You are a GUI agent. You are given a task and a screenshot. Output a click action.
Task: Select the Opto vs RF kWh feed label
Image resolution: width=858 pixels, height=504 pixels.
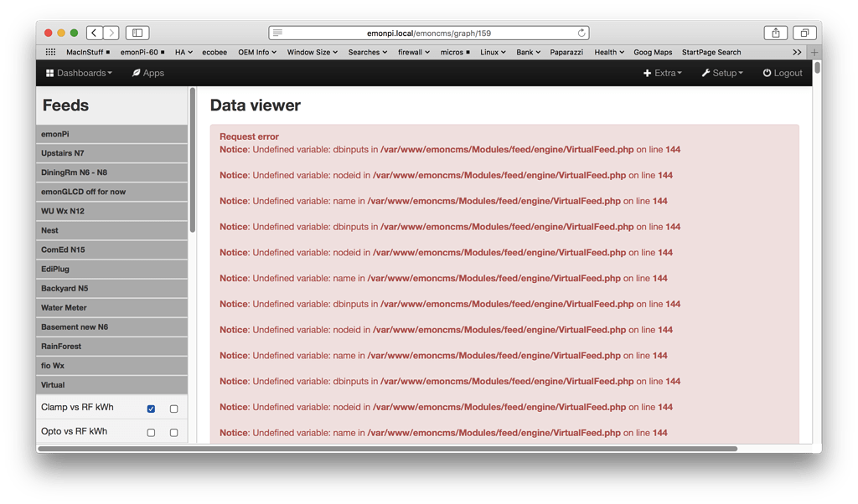(74, 431)
